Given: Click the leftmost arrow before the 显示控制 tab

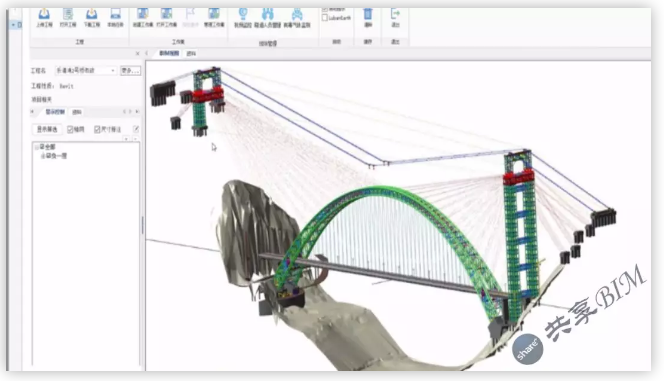Looking at the screenshot, I should [x=32, y=111].
